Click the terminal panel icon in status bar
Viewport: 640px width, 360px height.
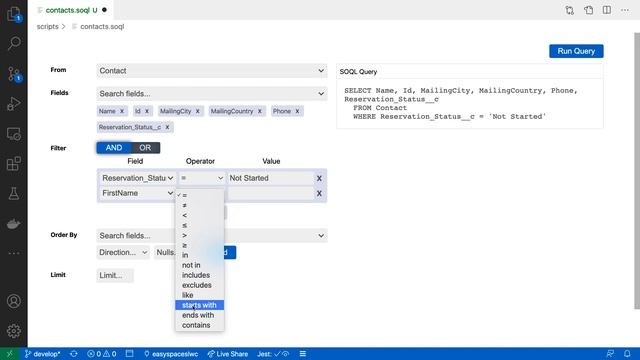point(129,354)
